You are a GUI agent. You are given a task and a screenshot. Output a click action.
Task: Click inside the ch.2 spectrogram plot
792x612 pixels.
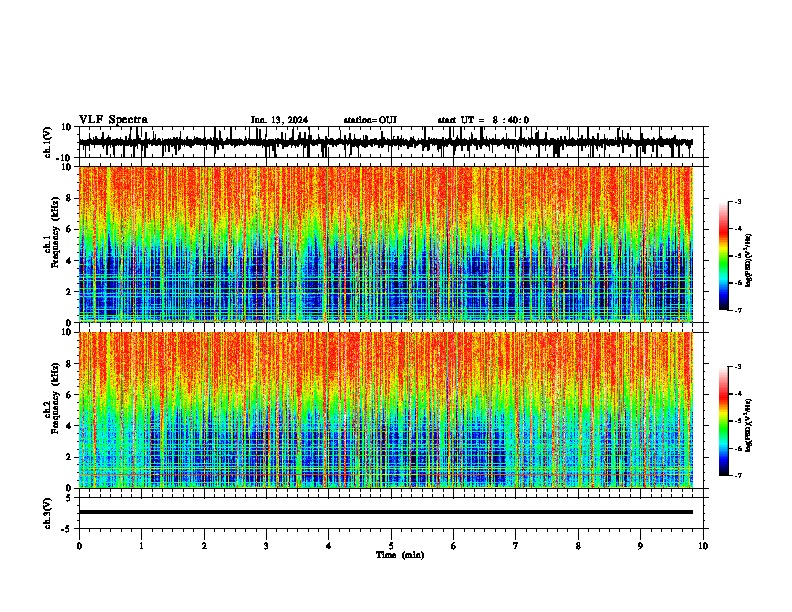point(386,410)
